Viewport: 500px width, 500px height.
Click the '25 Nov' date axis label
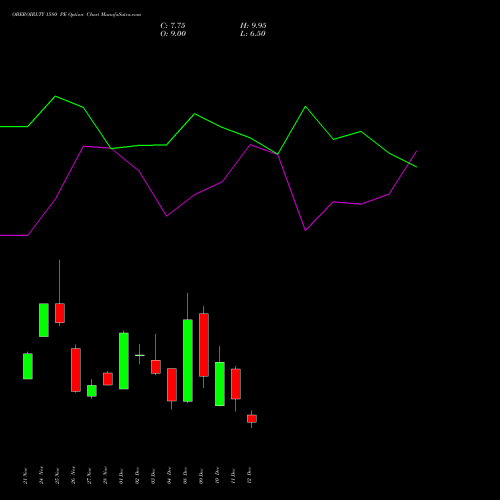[x=57, y=476]
